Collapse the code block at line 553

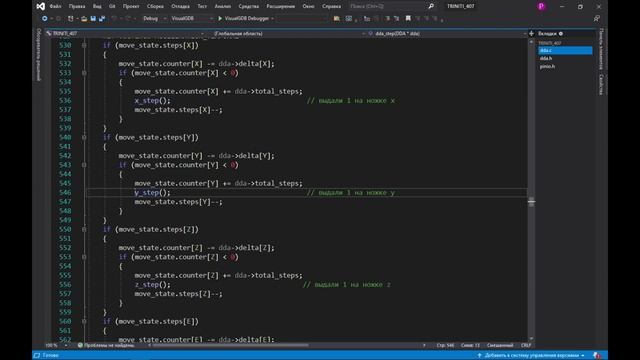click(84, 257)
